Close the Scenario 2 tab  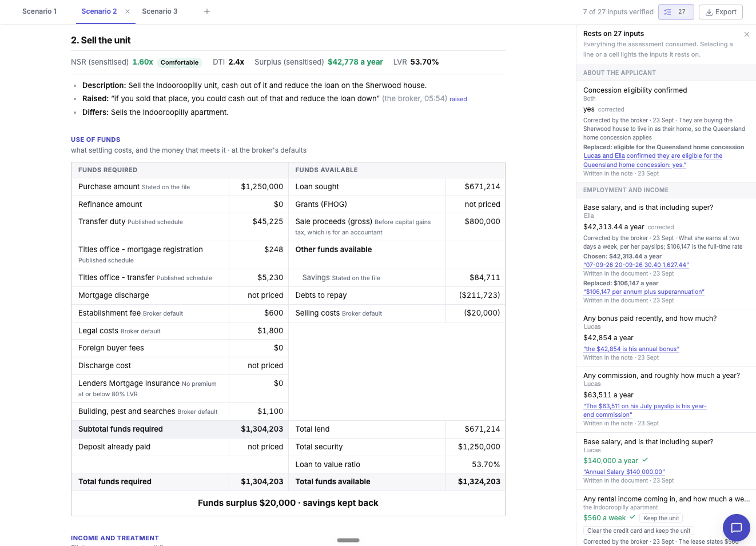pyautogui.click(x=128, y=11)
